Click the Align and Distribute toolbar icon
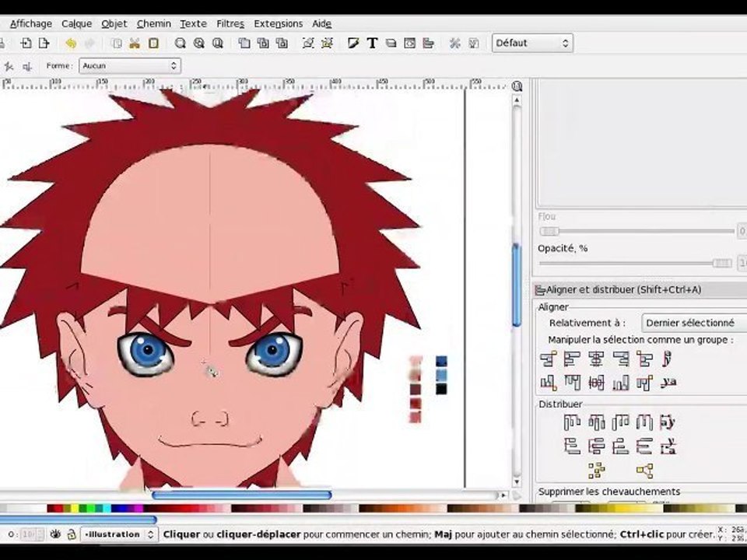This screenshot has height=560, width=747. pos(428,44)
